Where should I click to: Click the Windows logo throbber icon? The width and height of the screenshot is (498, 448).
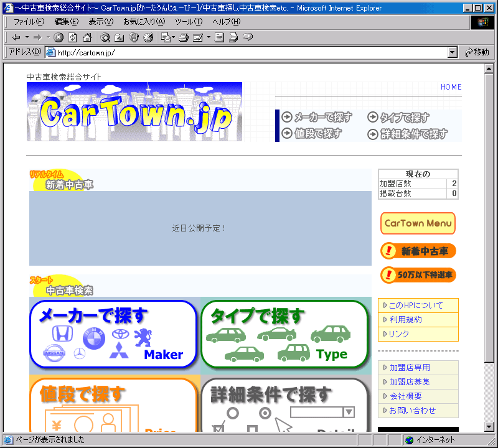pos(482,22)
